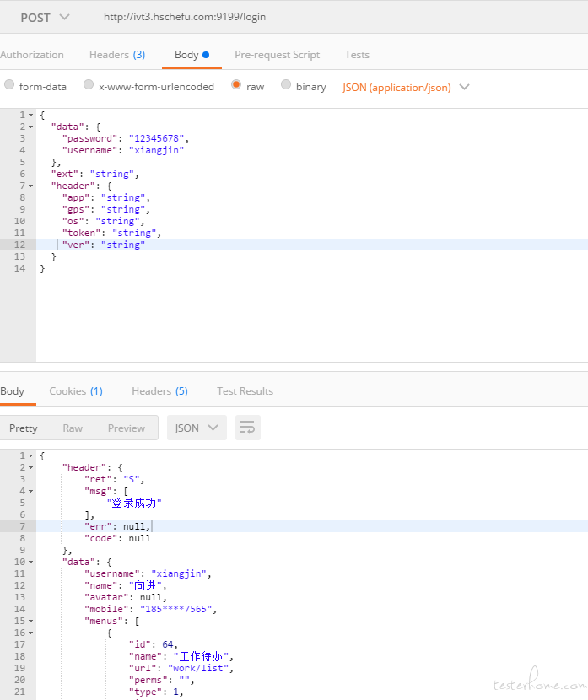Click the "avatar": null line
Screen dimensions: 588x700
pyautogui.click(x=126, y=597)
